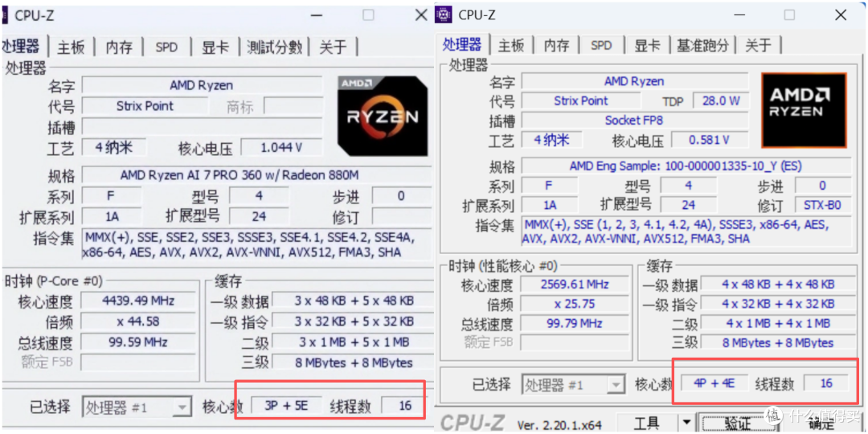Click the 验证 button

pyautogui.click(x=735, y=424)
